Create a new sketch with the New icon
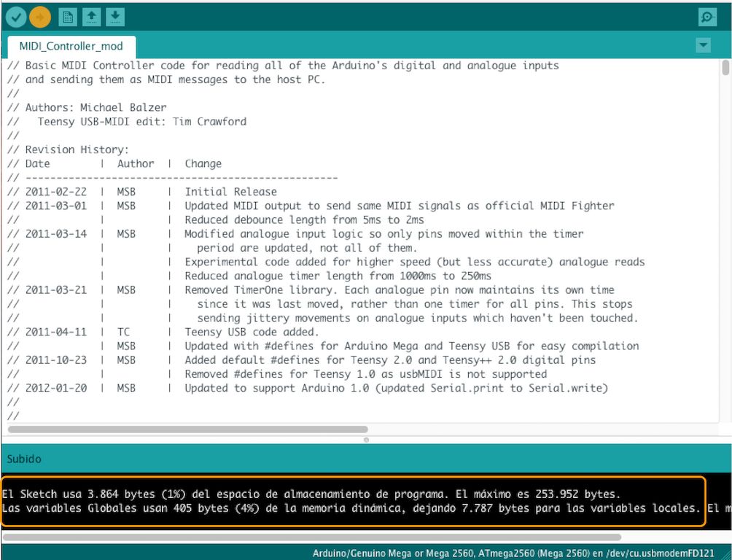 [68, 16]
